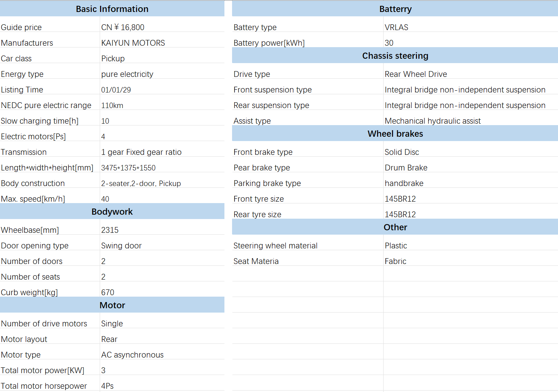Click the KAIYUN MOTORS manufacturer cell
558x392 pixels.
pos(133,43)
